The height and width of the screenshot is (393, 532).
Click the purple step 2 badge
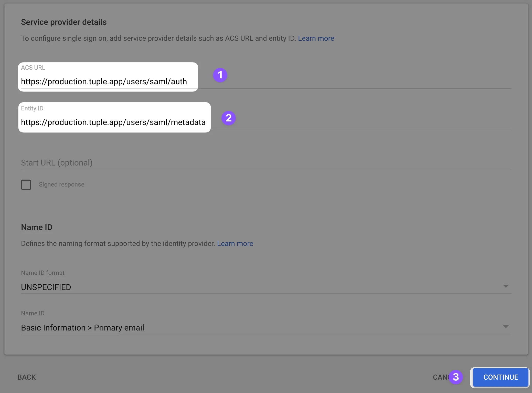click(229, 118)
